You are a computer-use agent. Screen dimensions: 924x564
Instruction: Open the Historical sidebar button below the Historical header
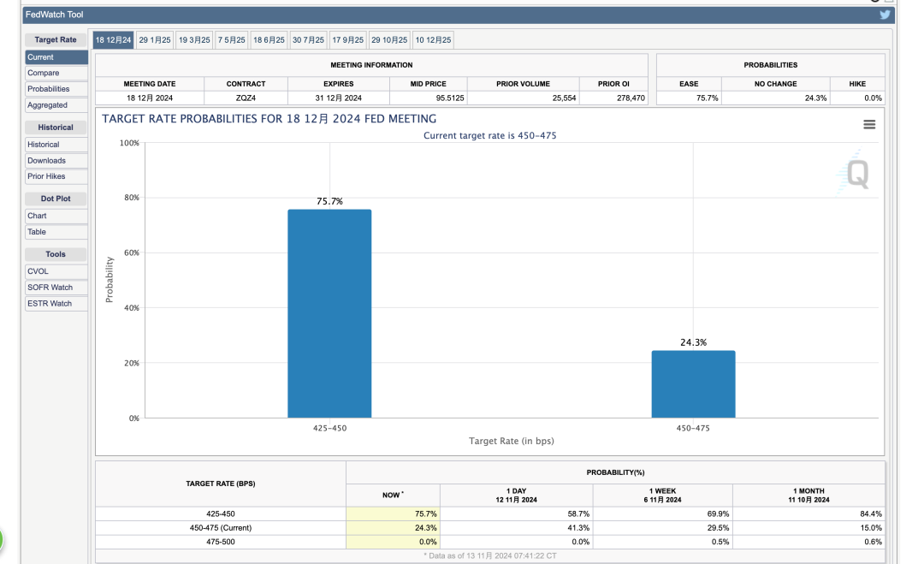[56, 145]
